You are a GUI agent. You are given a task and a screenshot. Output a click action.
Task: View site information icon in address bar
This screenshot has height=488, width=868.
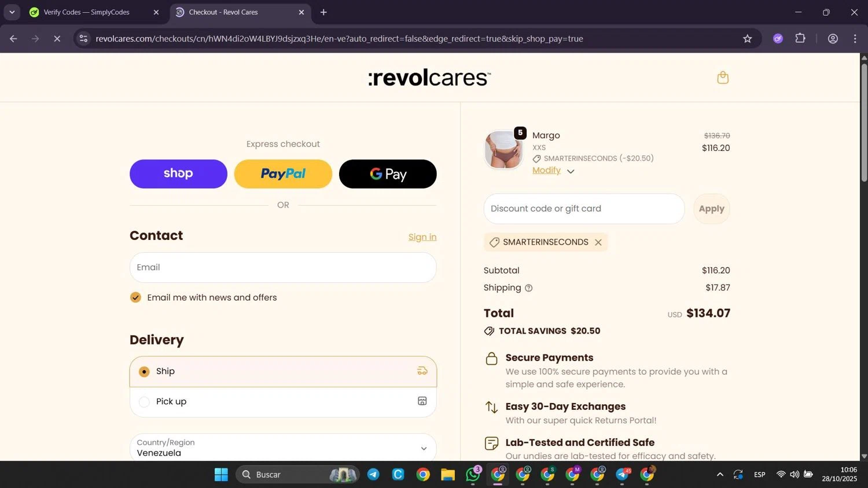(83, 39)
